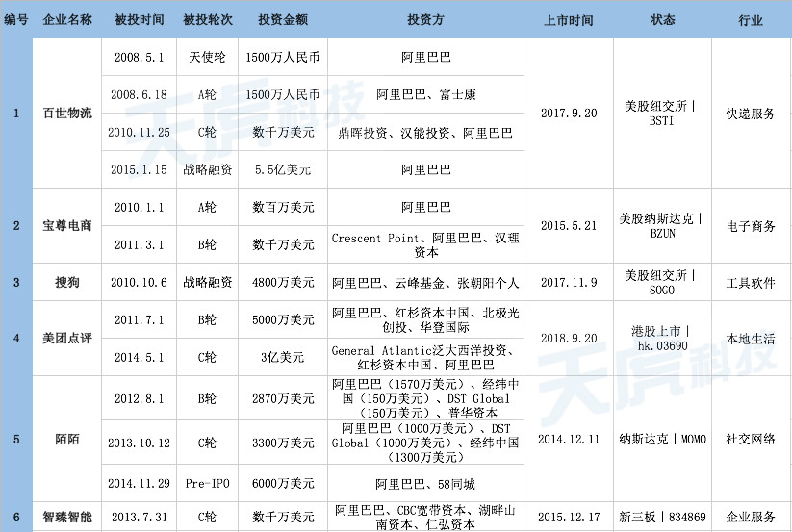Select the 美团点评 company cell
This screenshot has height=532, width=792.
coord(67,339)
